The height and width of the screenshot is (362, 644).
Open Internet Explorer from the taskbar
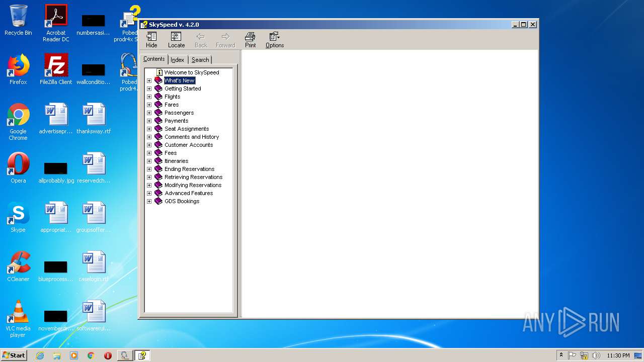(40, 355)
